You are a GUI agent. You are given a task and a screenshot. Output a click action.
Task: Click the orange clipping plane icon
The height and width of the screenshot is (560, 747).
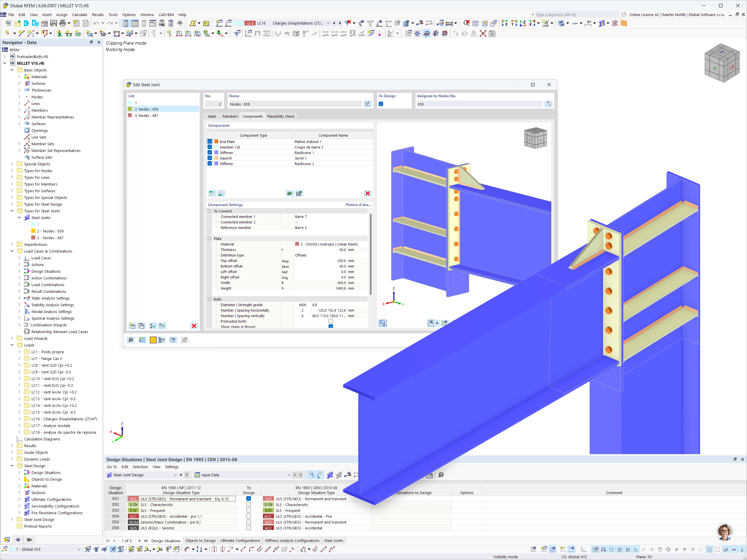point(624,23)
